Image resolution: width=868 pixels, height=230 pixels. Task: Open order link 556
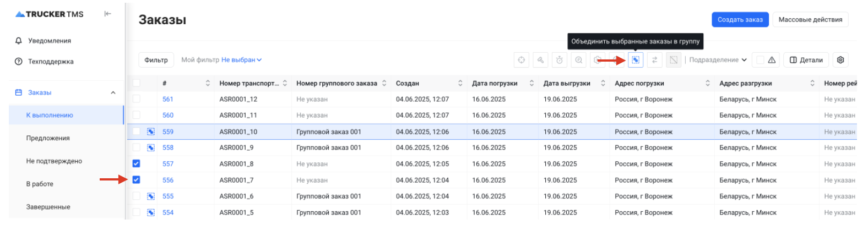tap(168, 180)
